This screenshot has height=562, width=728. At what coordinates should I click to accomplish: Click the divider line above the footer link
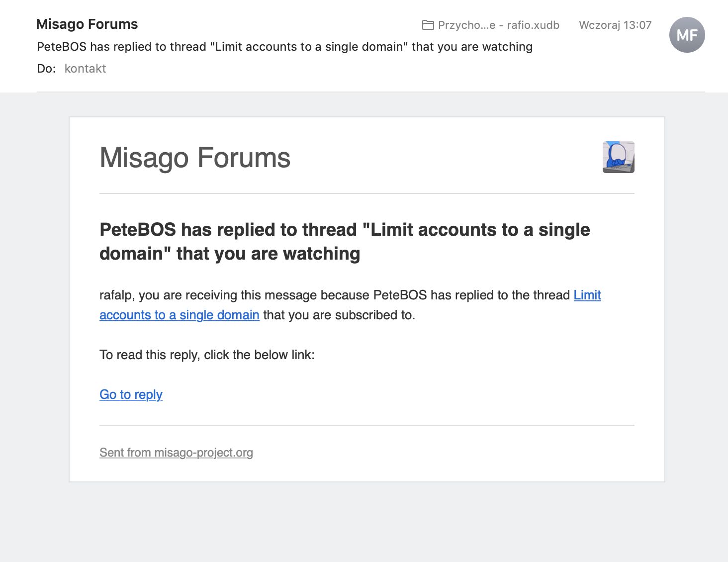(x=366, y=425)
